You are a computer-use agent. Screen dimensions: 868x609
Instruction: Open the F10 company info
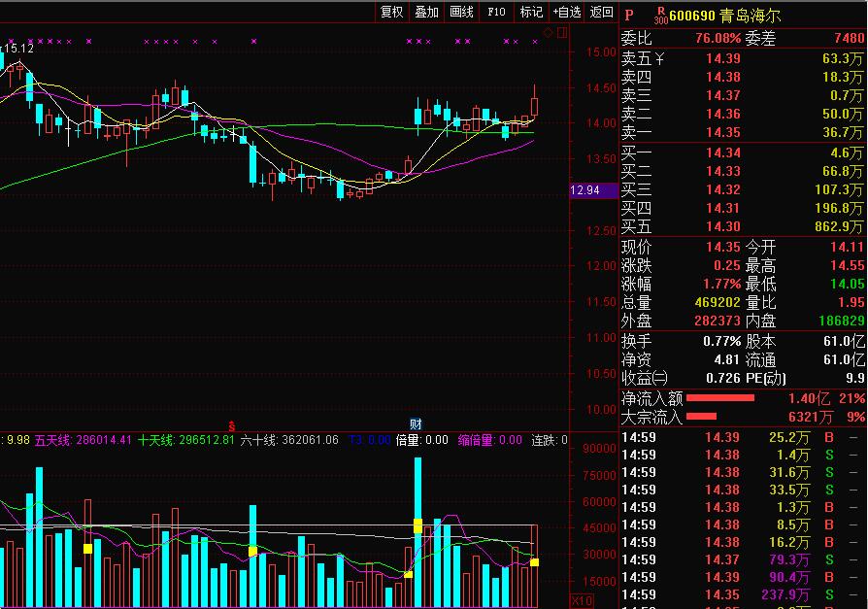(x=496, y=12)
